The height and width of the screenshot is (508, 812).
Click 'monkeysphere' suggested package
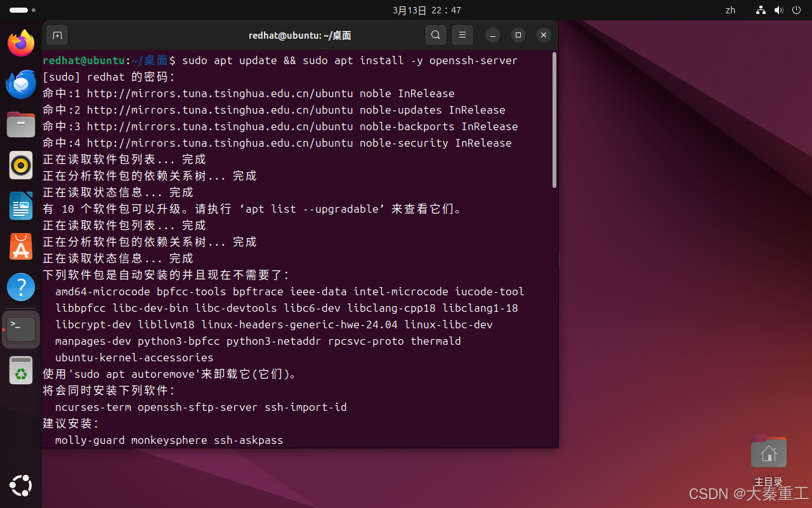click(x=169, y=440)
